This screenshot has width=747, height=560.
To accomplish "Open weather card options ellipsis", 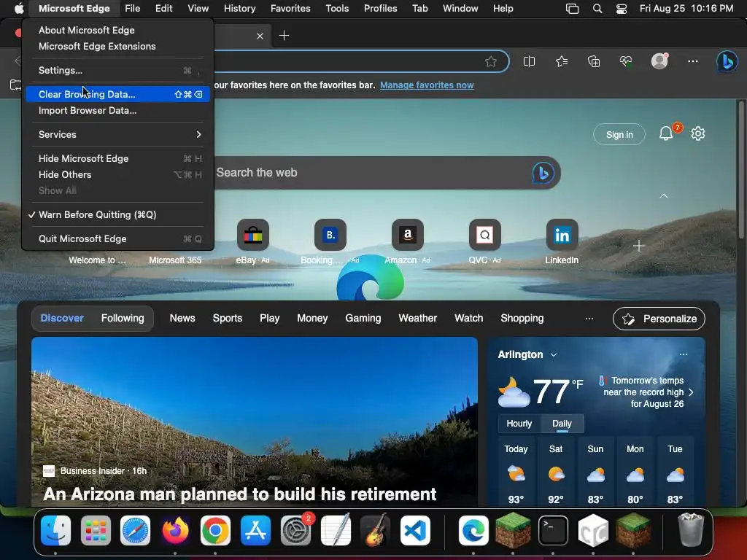I will click(683, 354).
